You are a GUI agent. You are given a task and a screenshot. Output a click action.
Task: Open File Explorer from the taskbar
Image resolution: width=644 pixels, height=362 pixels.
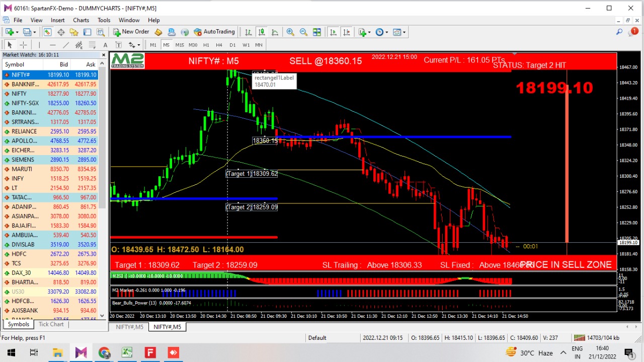tap(57, 352)
